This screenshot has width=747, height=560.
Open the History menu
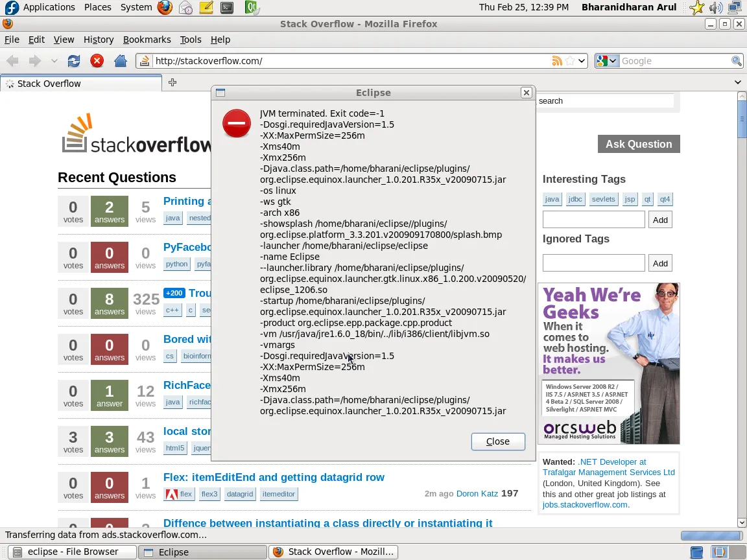coord(99,40)
